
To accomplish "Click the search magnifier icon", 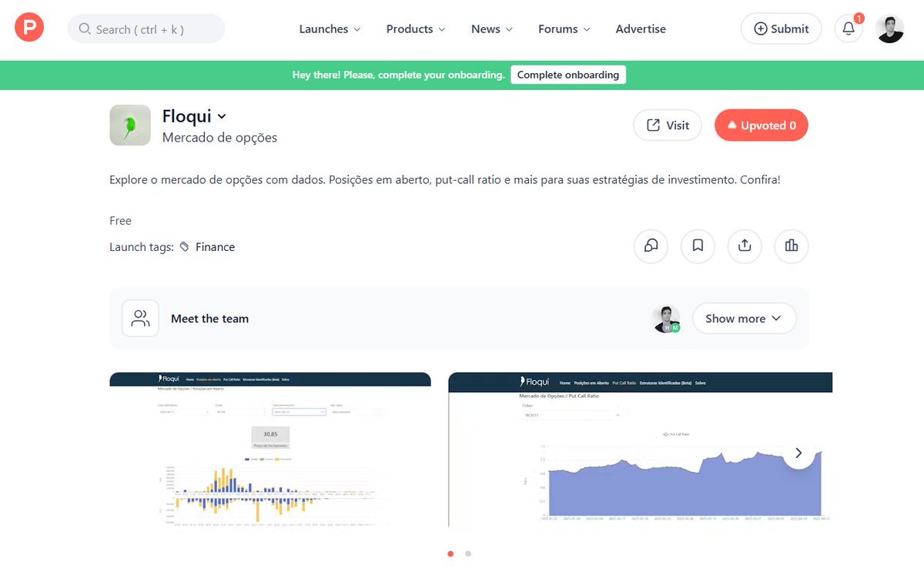I will 83,29.
